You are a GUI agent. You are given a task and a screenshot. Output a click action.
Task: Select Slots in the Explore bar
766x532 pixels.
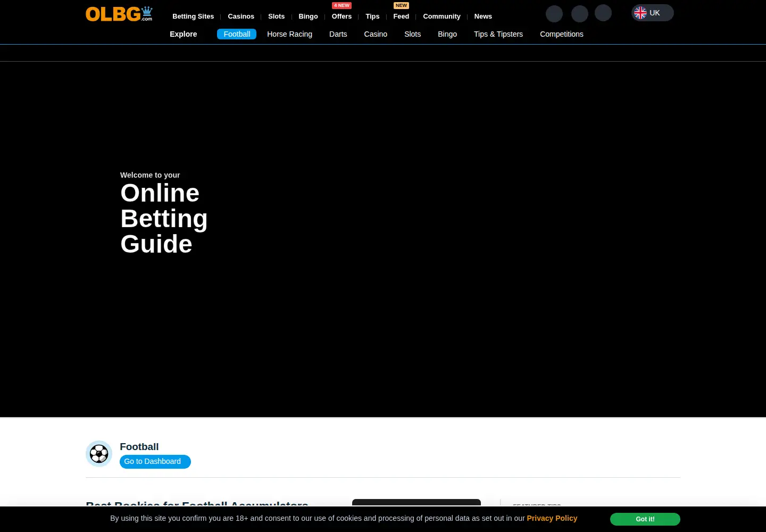click(x=412, y=34)
